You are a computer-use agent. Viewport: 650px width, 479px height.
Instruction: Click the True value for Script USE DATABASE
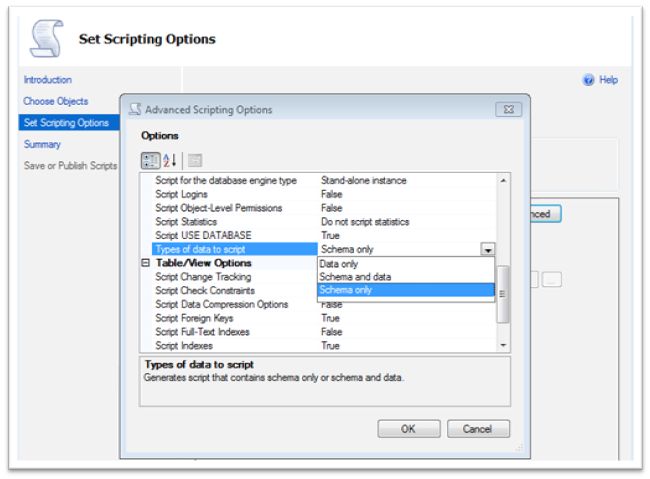tap(330, 236)
